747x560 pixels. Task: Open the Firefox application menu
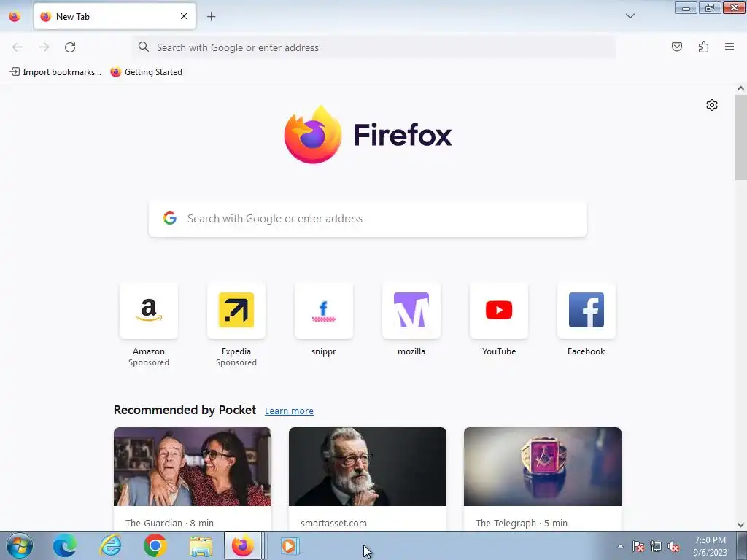tap(729, 47)
